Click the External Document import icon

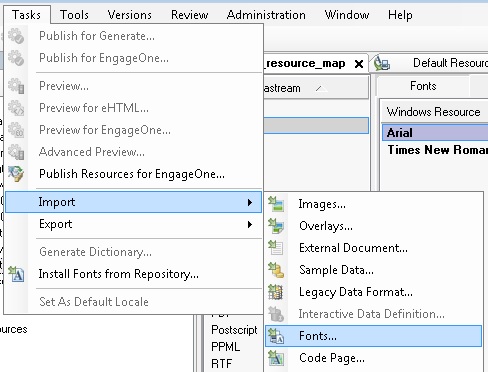click(276, 248)
